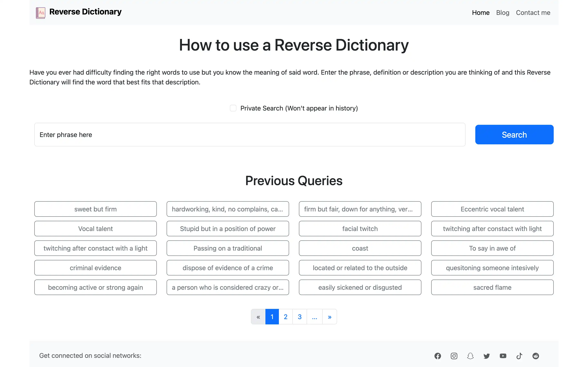Open the Blog page
The height and width of the screenshot is (367, 588).
point(503,12)
